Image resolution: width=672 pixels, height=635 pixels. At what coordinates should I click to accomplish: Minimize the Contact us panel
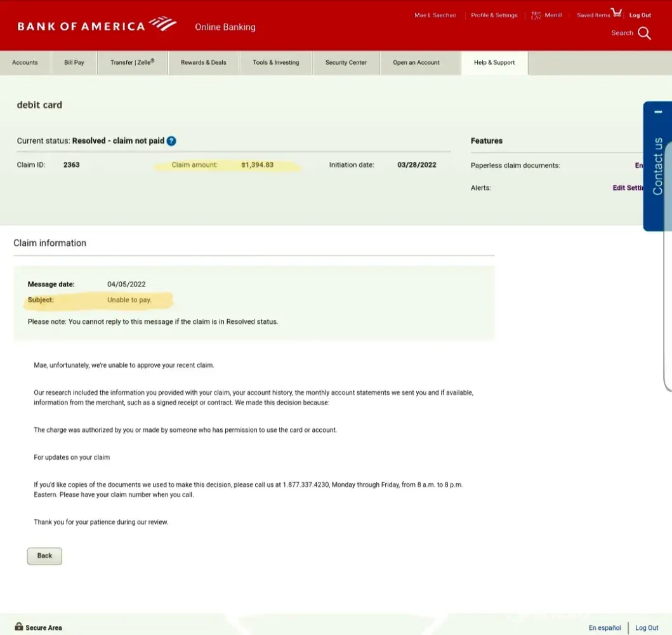pos(658,112)
